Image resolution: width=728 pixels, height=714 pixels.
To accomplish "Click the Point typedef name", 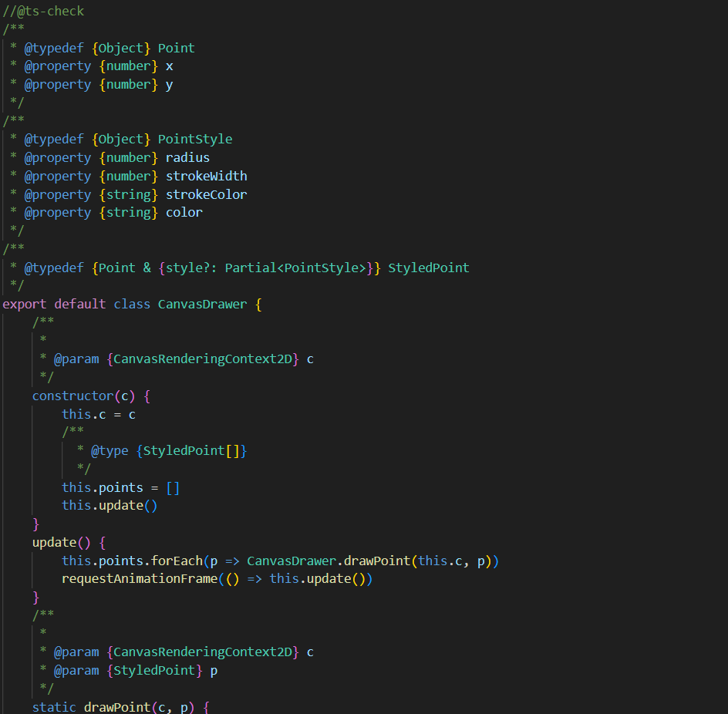I will (x=176, y=48).
